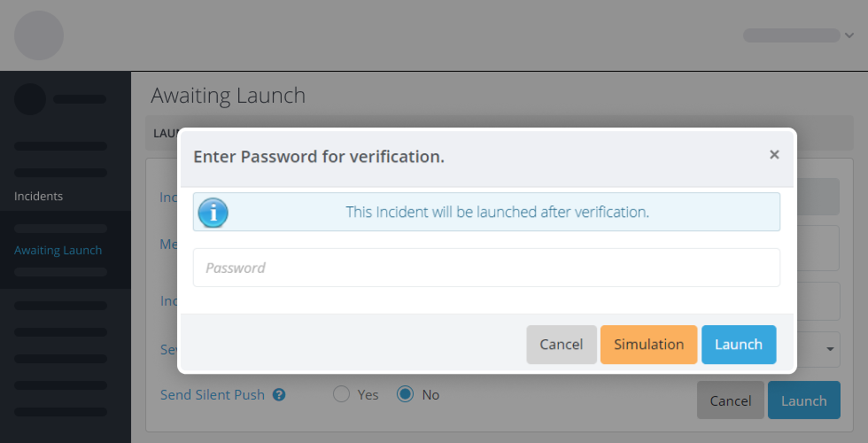Select Yes for Send Silent Push
The width and height of the screenshot is (868, 443).
point(342,394)
